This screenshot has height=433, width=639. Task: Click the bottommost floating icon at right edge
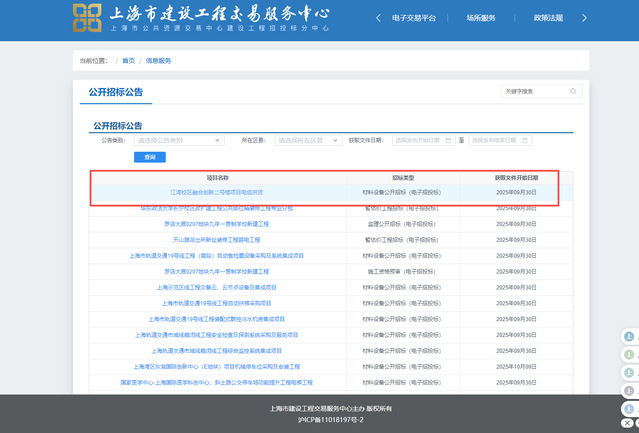630,409
